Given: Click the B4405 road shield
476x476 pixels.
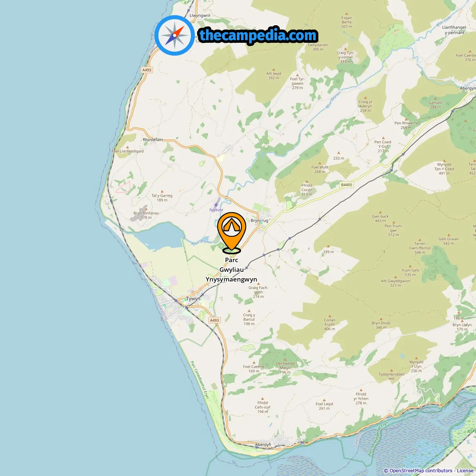Looking at the screenshot, I should tap(347, 185).
